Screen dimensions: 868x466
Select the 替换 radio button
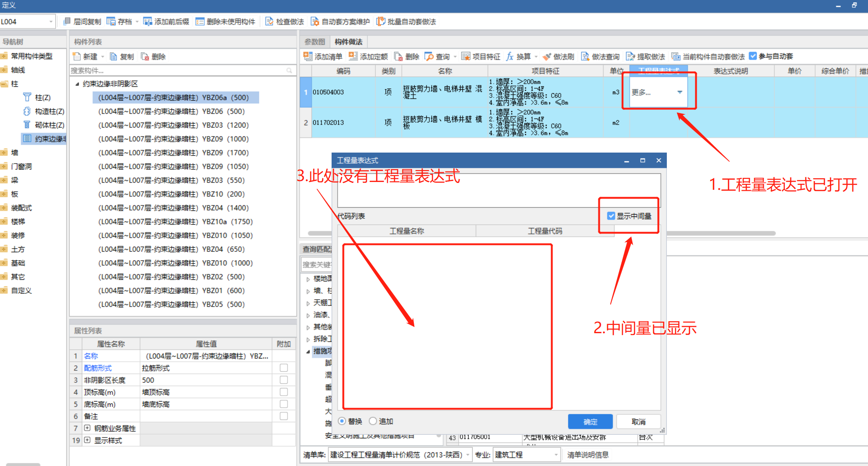(342, 421)
